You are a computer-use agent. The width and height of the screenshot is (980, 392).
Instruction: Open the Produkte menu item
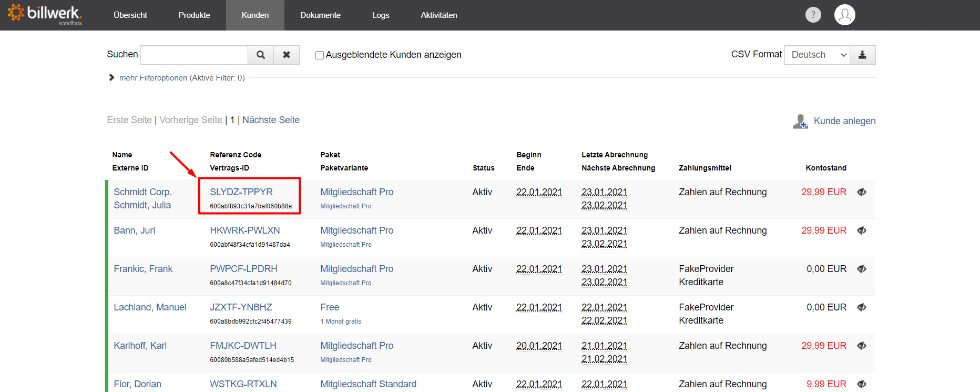(194, 15)
